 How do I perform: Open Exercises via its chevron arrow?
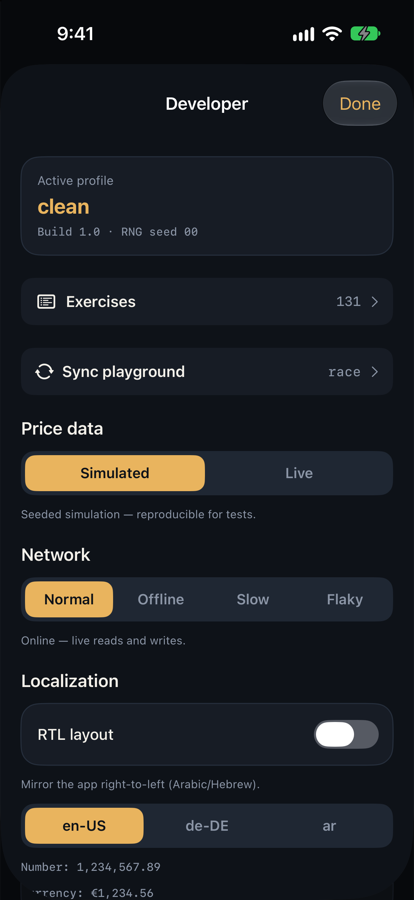pos(374,302)
